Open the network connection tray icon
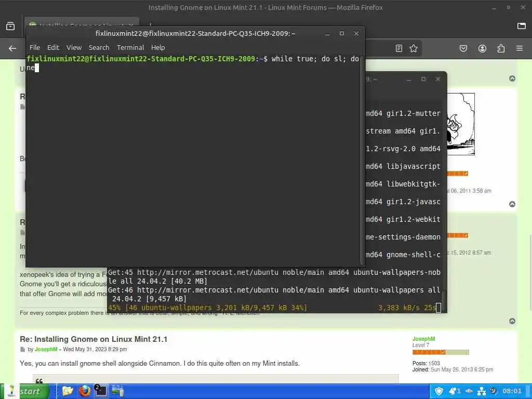The height and width of the screenshot is (399, 532). [482, 392]
